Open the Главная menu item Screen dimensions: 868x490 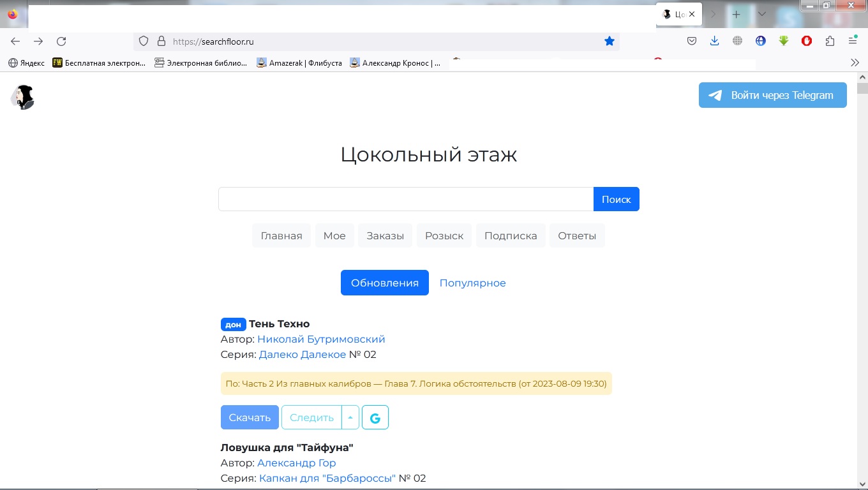coord(281,235)
